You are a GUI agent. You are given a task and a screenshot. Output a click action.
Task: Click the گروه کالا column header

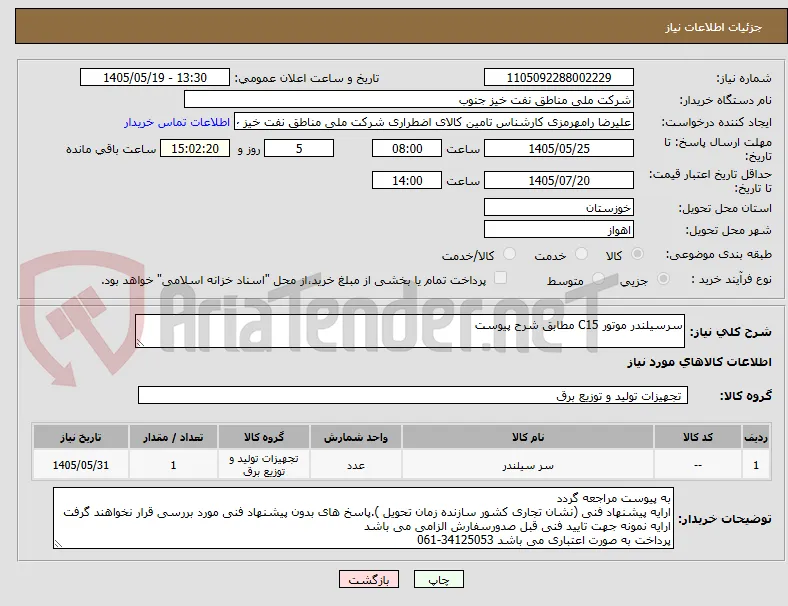point(264,437)
